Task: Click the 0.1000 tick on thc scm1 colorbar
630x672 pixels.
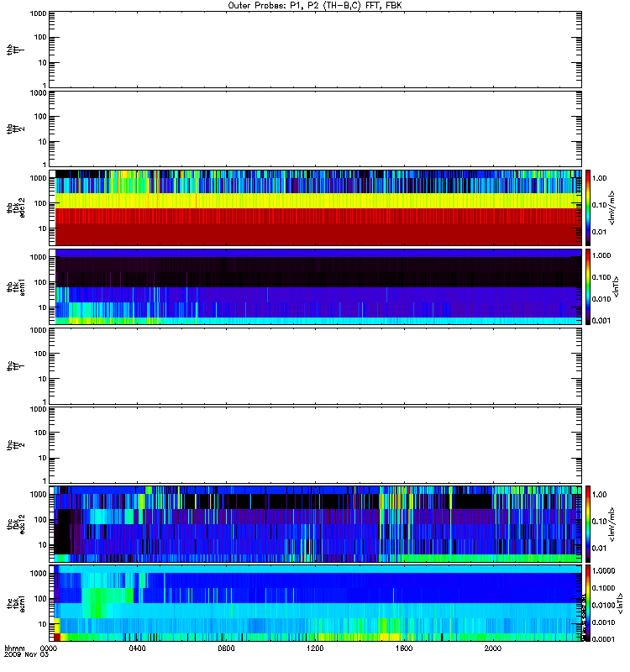Action: click(x=603, y=588)
